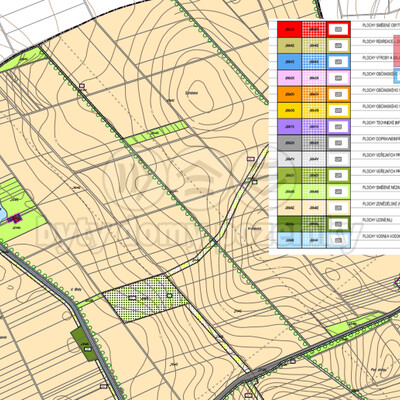Pick the yellow outlined legend box
This screenshot has width=400, height=400.
tap(338, 111)
